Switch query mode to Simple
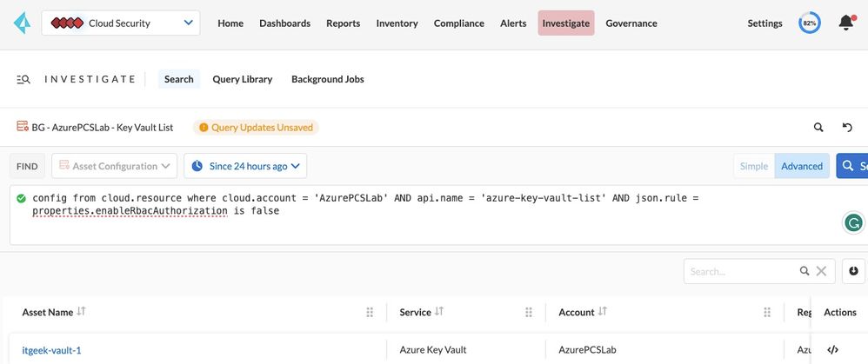Screen dimensions: 868x364 (x=753, y=166)
